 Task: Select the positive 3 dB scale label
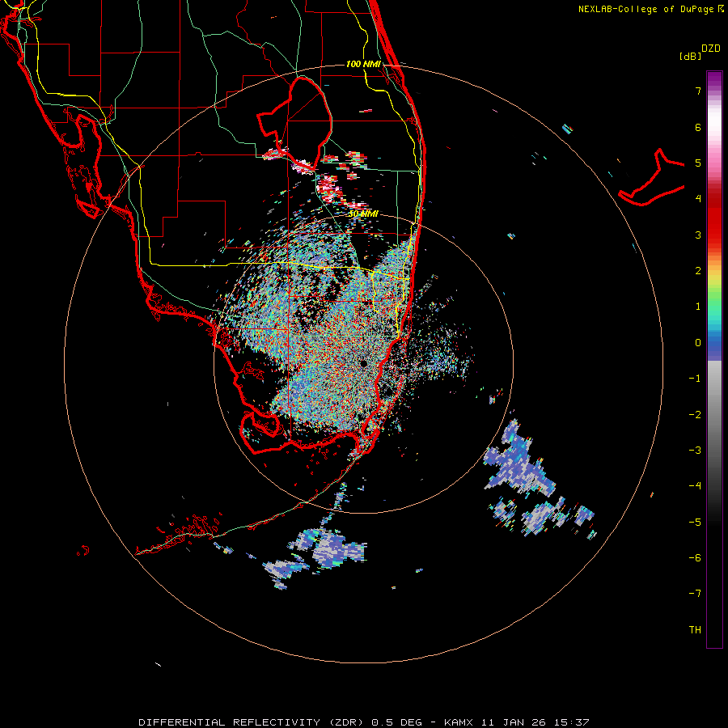pyautogui.click(x=698, y=235)
